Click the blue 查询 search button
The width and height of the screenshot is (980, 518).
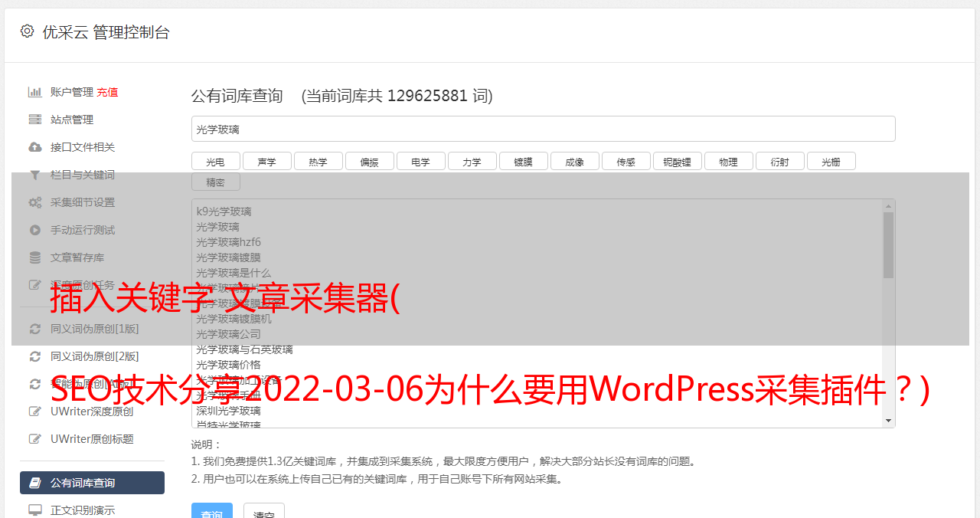click(212, 511)
